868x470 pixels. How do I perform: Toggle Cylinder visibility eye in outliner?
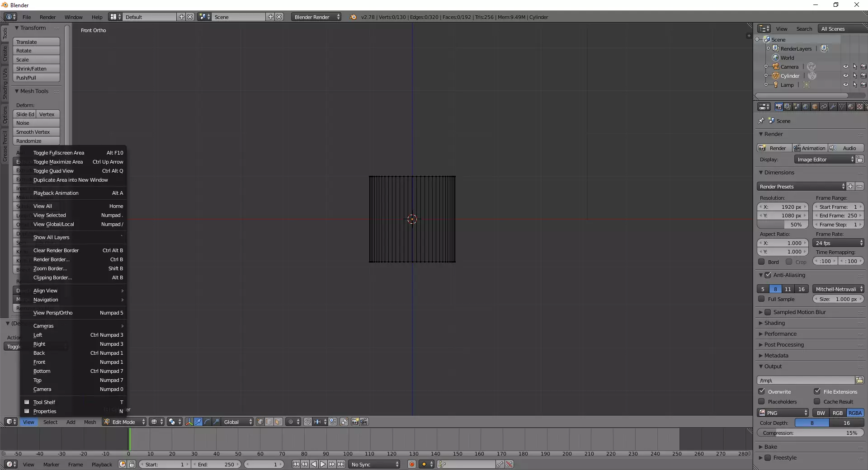[846, 76]
